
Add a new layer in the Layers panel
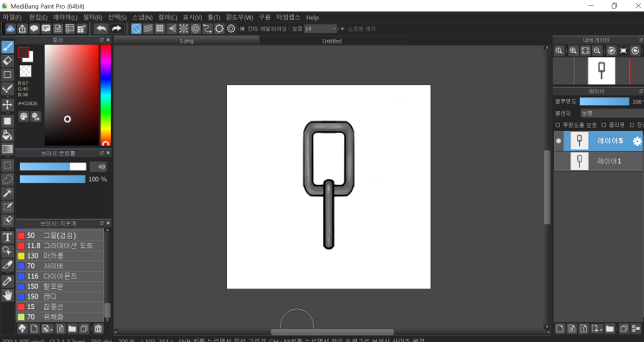(x=560, y=328)
